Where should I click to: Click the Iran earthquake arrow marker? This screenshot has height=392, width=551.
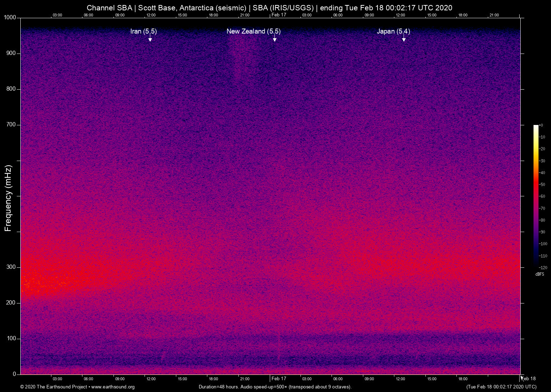point(150,39)
